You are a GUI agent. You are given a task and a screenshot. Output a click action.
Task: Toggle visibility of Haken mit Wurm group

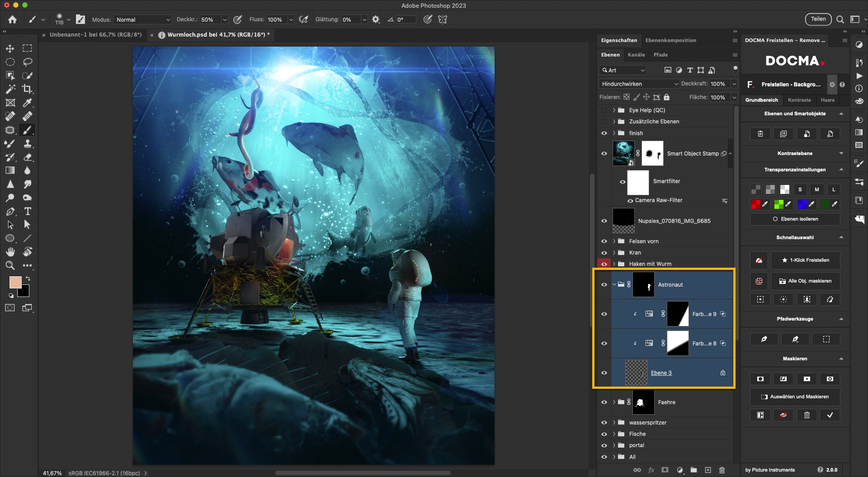(604, 264)
